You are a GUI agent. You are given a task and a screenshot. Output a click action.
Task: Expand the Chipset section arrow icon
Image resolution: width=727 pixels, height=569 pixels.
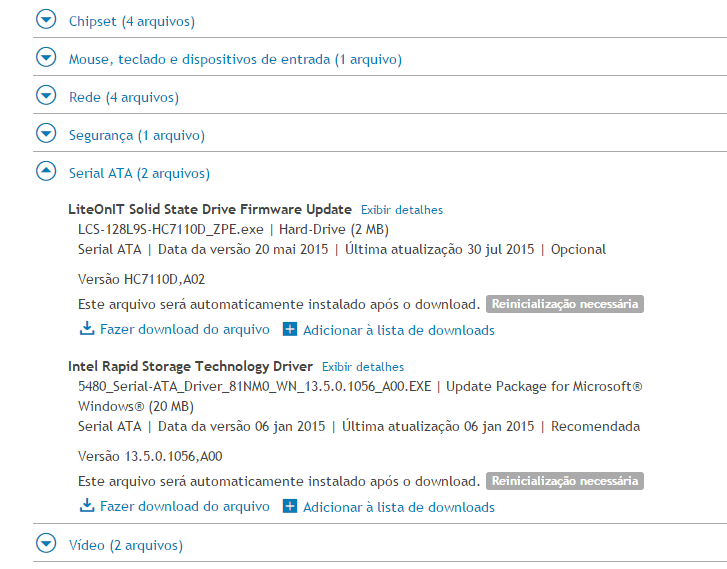(x=46, y=19)
